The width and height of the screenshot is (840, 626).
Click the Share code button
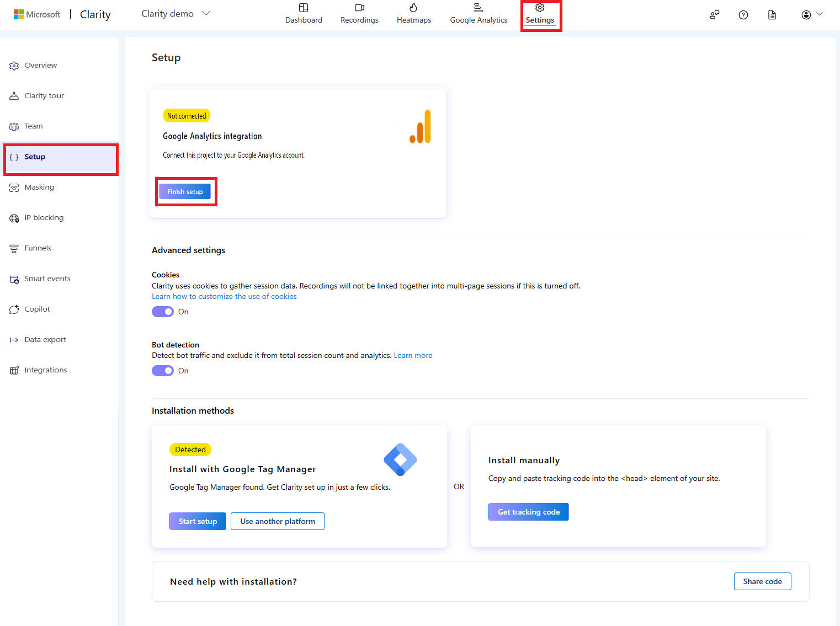[x=763, y=581]
